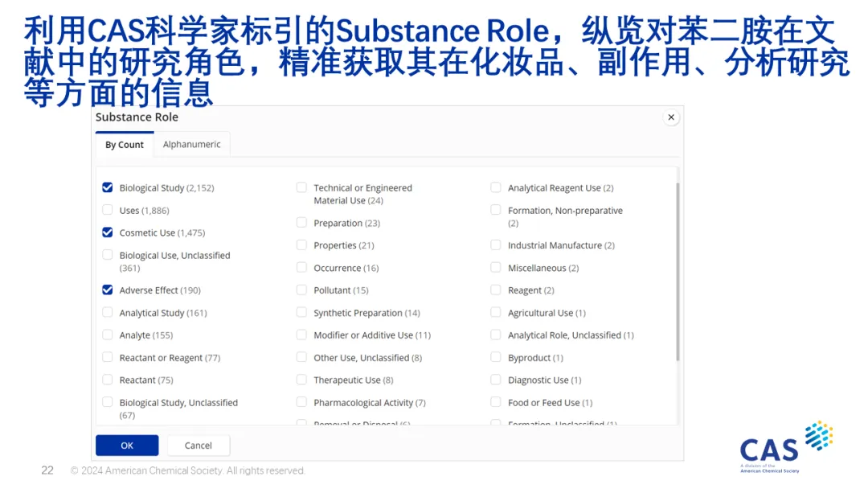Check Therapeutic Use checkbox

click(x=301, y=380)
